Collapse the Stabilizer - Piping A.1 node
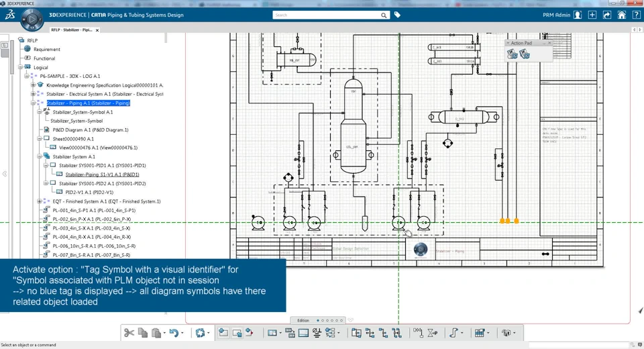 click(34, 103)
